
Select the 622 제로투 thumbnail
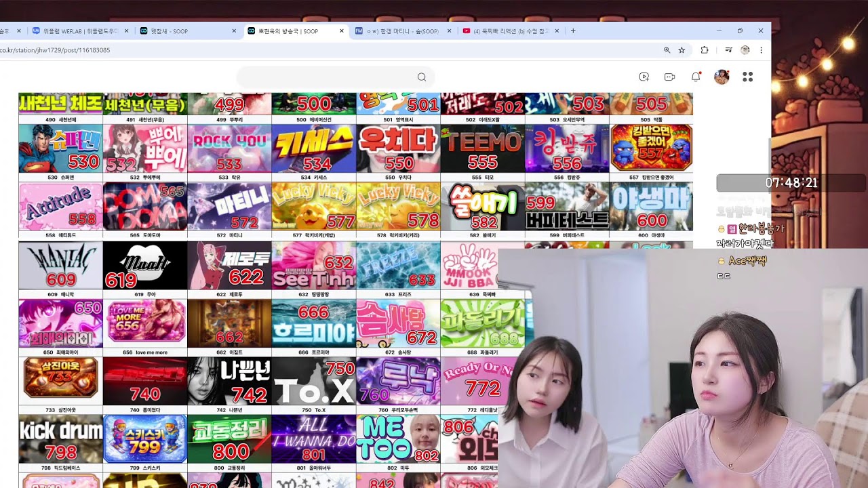coord(229,265)
